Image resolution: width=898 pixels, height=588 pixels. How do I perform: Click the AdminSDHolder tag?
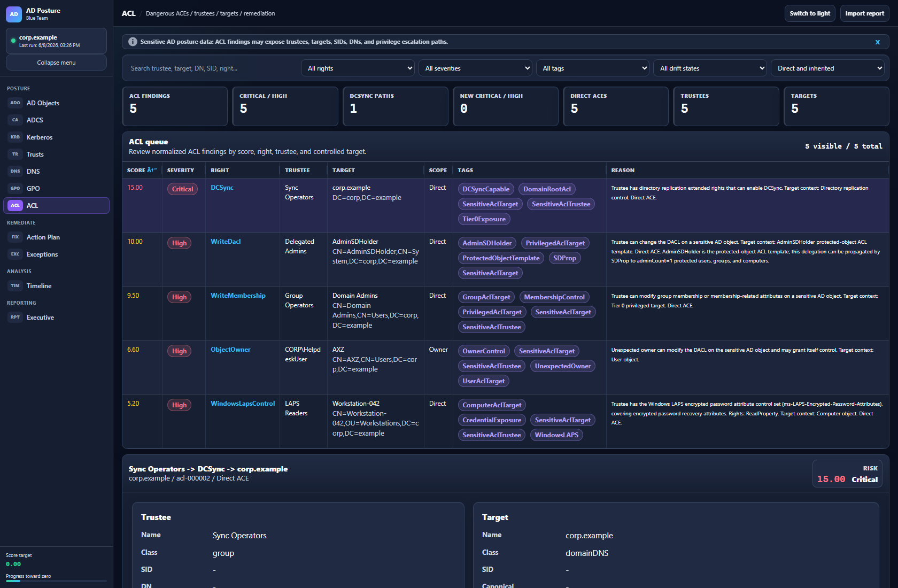coord(487,243)
